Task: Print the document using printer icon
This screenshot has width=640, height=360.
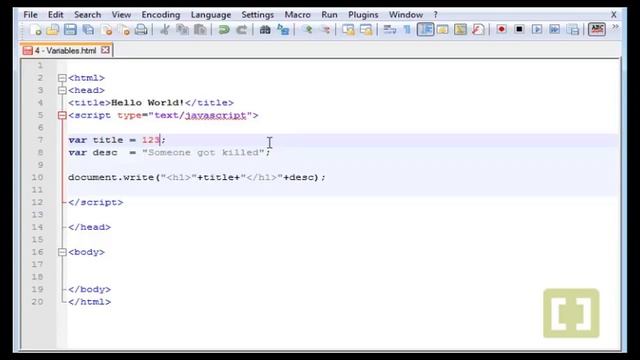Action: [x=141, y=30]
